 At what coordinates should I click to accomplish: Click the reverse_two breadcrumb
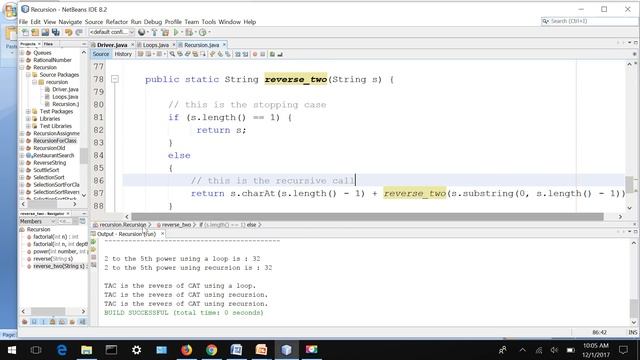[176, 225]
